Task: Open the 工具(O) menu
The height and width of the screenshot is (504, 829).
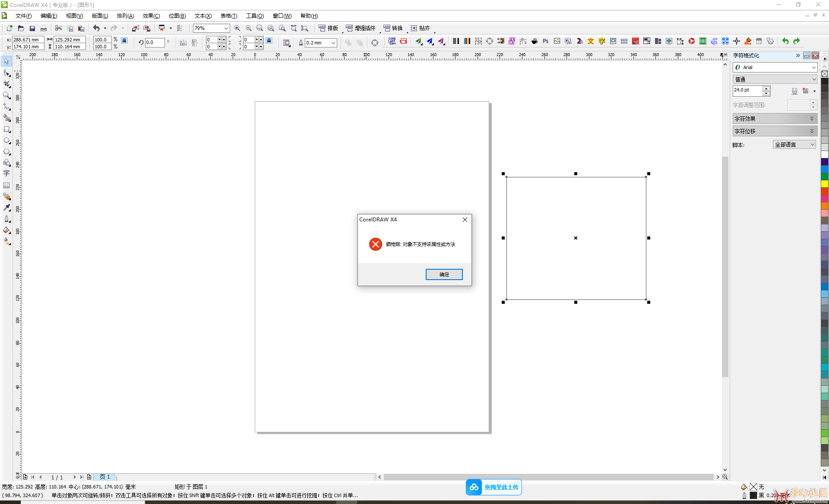Action: point(255,16)
